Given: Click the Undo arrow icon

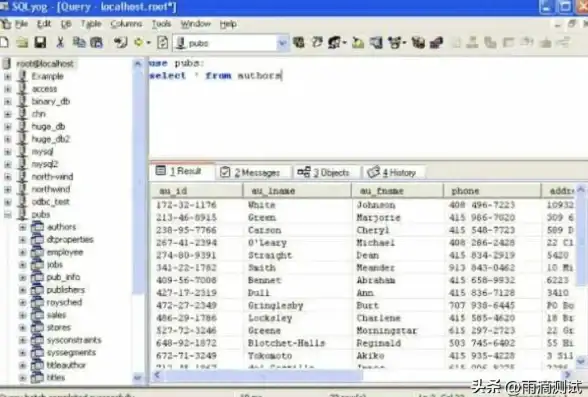Looking at the screenshot, I should pyautogui.click(x=120, y=43).
